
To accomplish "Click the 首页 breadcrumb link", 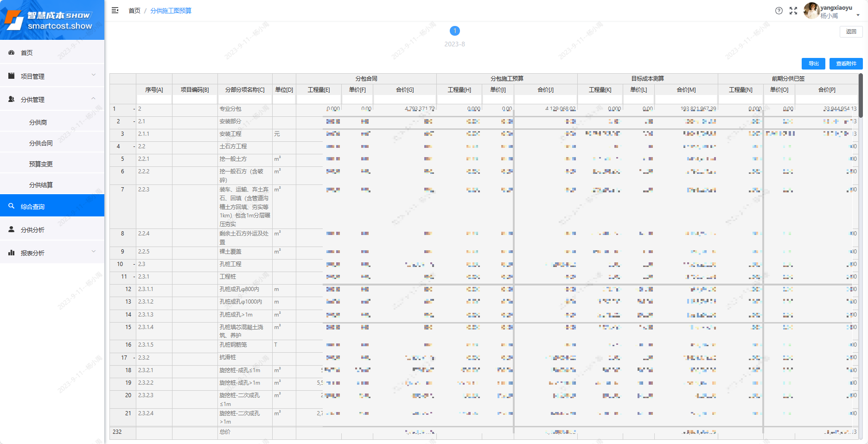I will coord(134,11).
